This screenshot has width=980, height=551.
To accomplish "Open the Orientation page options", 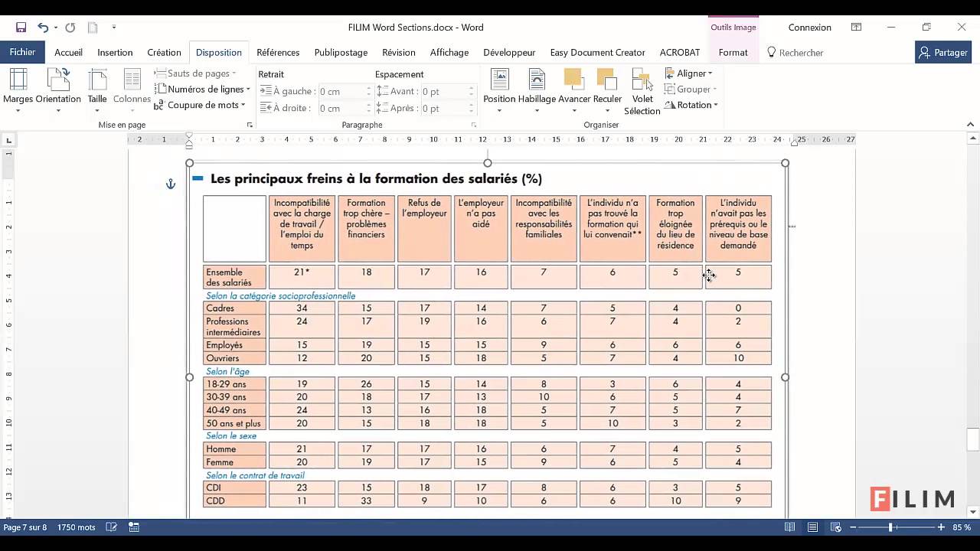I will pyautogui.click(x=58, y=91).
